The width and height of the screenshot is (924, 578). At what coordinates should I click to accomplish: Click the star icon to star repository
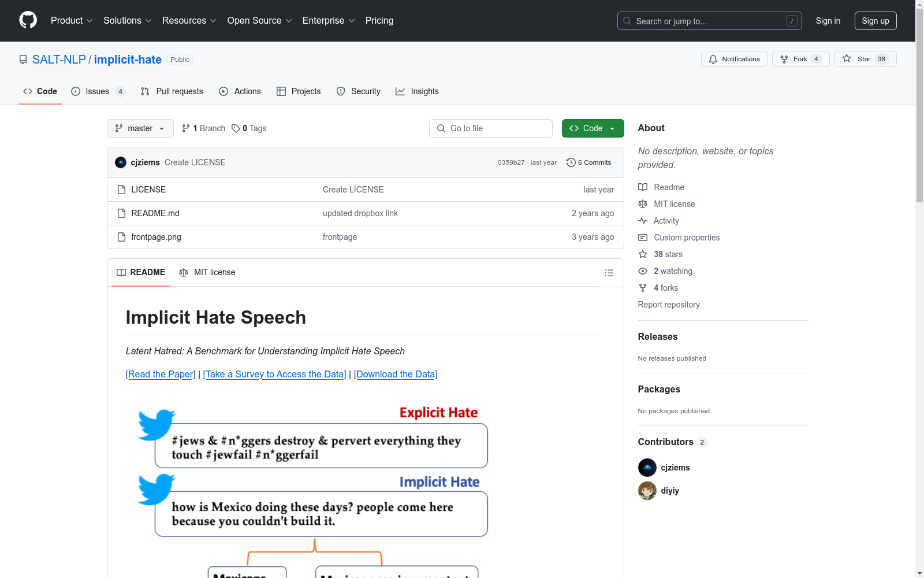click(x=847, y=58)
